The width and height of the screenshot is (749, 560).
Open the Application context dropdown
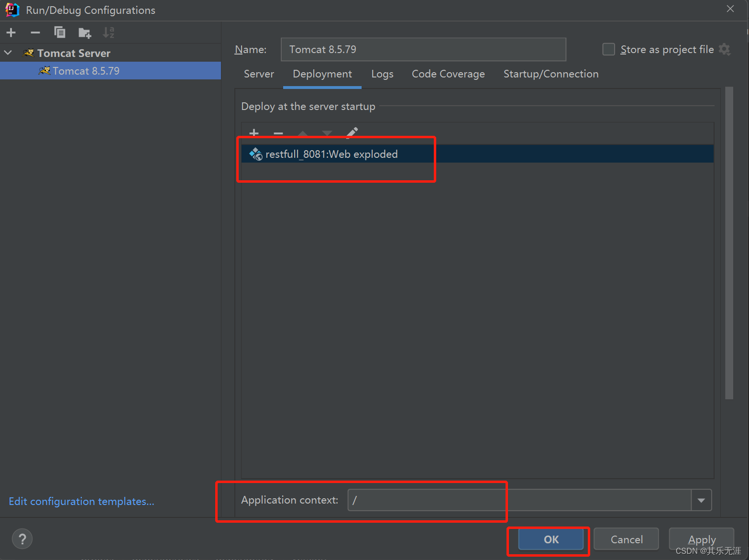[x=701, y=500]
